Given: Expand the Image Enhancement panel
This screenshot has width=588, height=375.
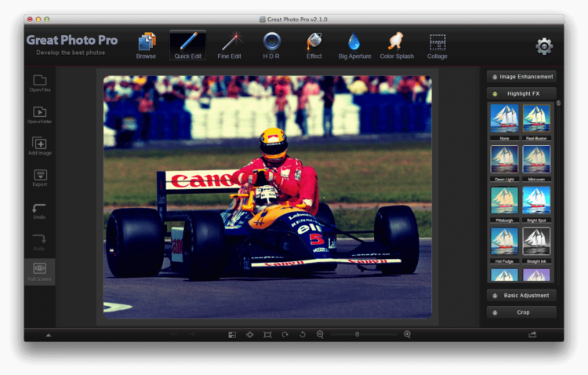Looking at the screenshot, I should [x=521, y=77].
